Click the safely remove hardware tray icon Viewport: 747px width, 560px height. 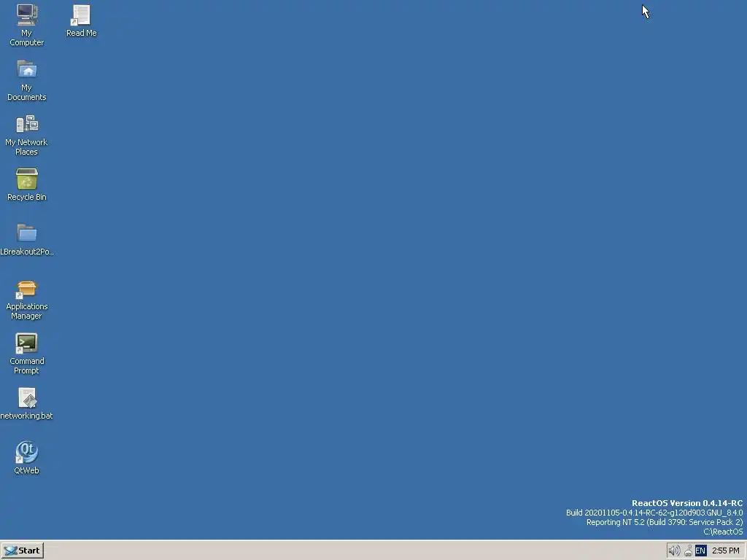(688, 551)
